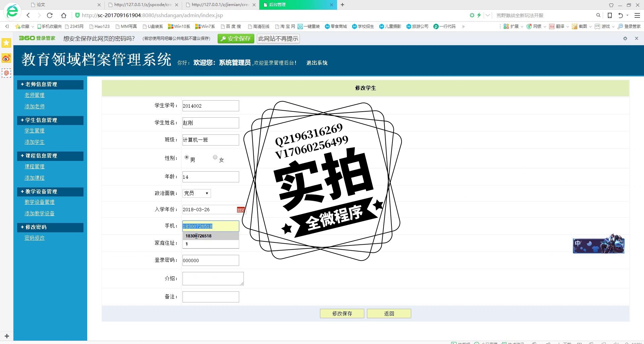Click the 修改保存 button

tap(342, 313)
